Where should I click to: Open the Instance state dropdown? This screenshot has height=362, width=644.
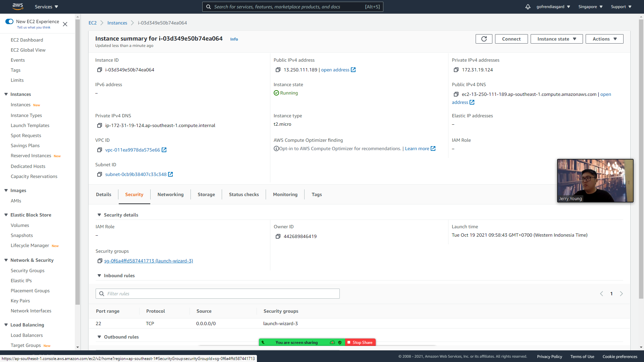pos(556,39)
